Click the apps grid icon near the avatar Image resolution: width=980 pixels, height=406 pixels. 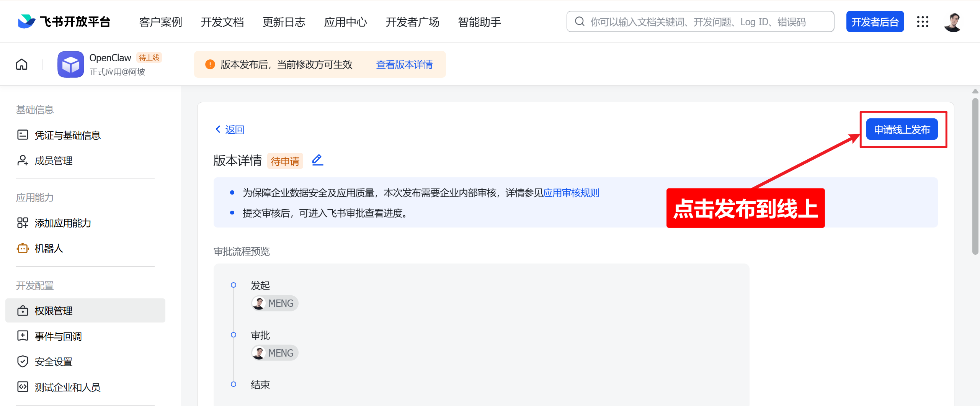point(923,22)
